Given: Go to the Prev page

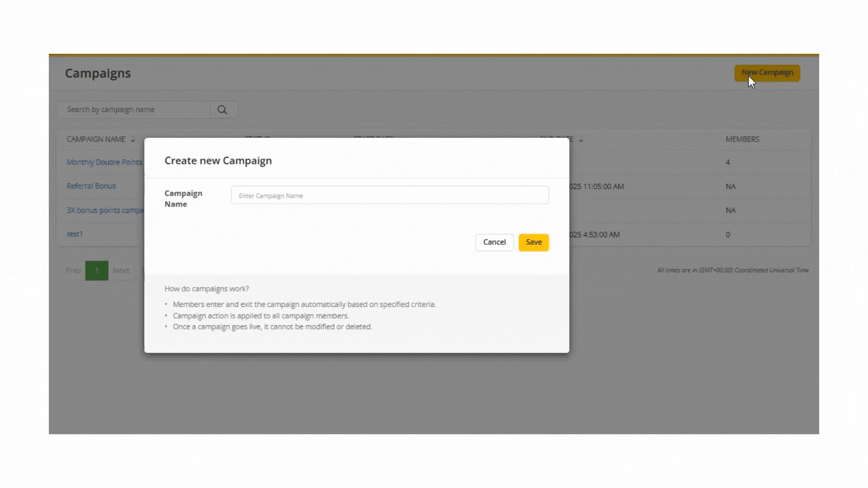Looking at the screenshot, I should pos(73,271).
